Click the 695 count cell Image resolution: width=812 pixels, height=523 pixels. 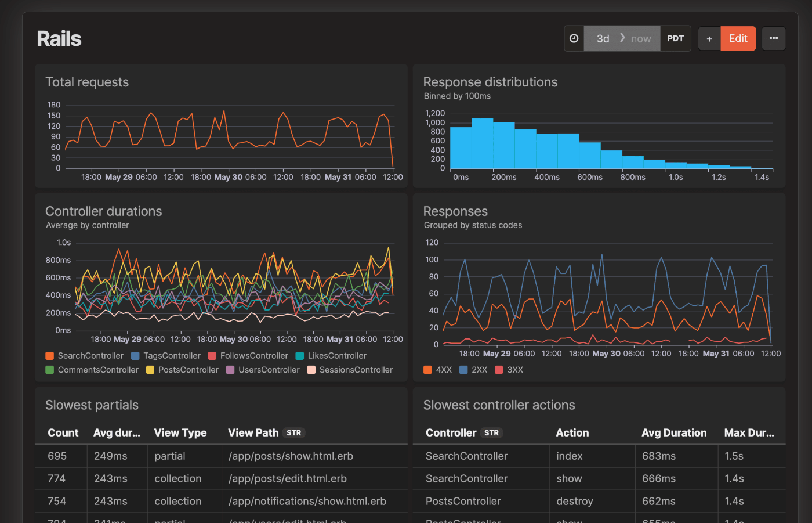(57, 456)
